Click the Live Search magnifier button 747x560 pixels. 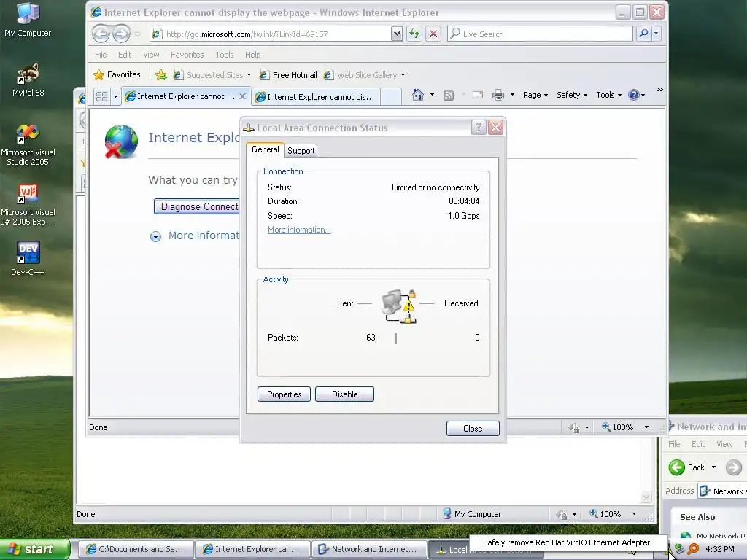point(643,34)
